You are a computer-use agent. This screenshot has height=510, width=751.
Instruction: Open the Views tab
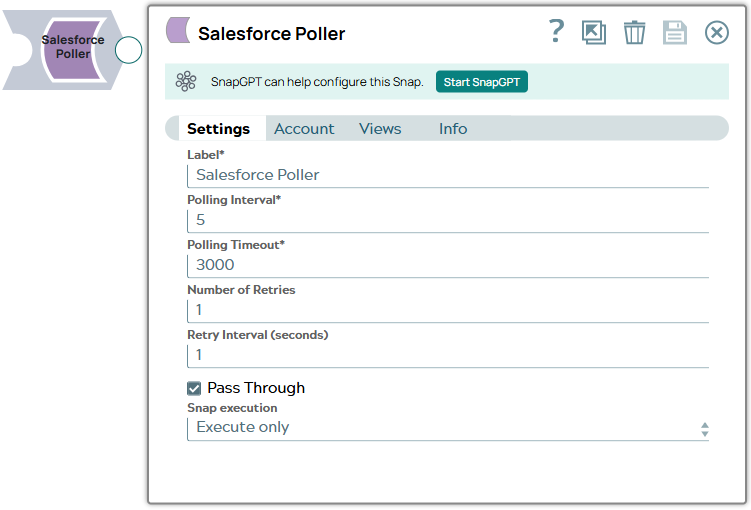(x=380, y=128)
